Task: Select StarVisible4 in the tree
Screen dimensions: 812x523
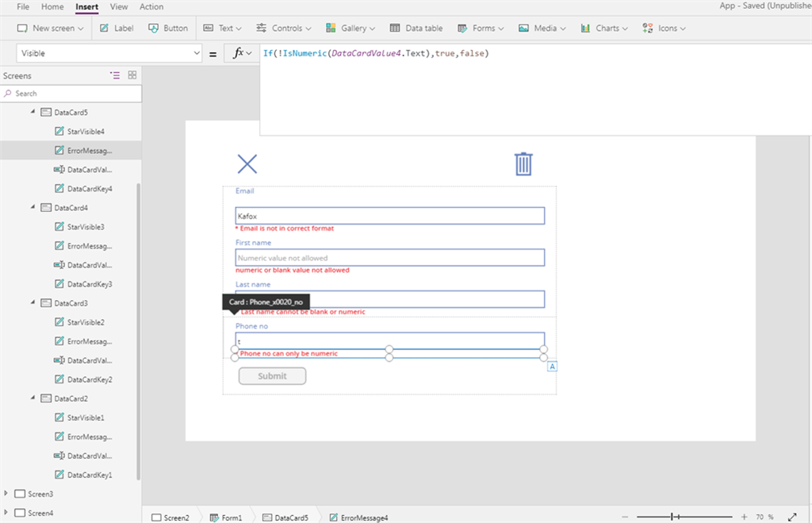Action: coord(86,132)
